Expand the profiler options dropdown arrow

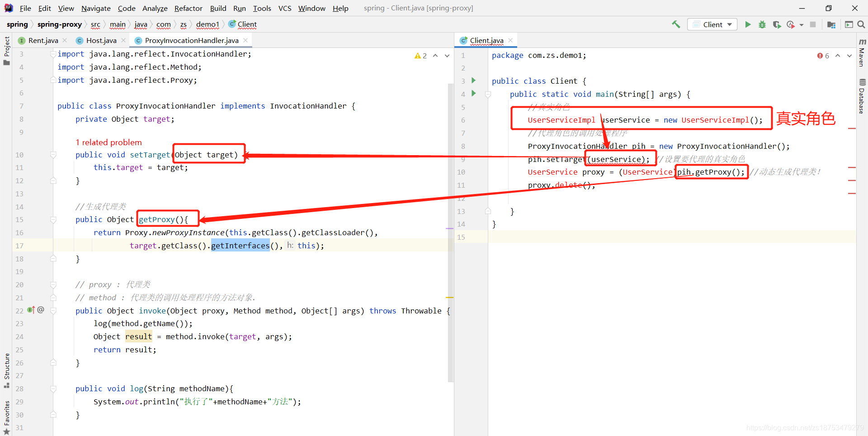coord(802,25)
